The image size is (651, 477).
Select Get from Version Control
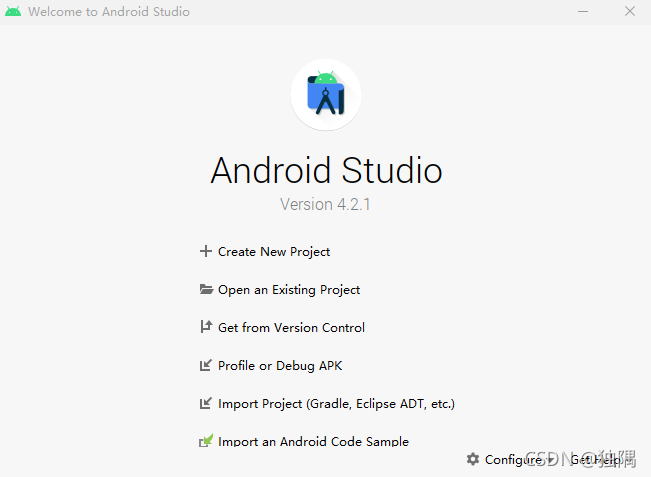[291, 328]
